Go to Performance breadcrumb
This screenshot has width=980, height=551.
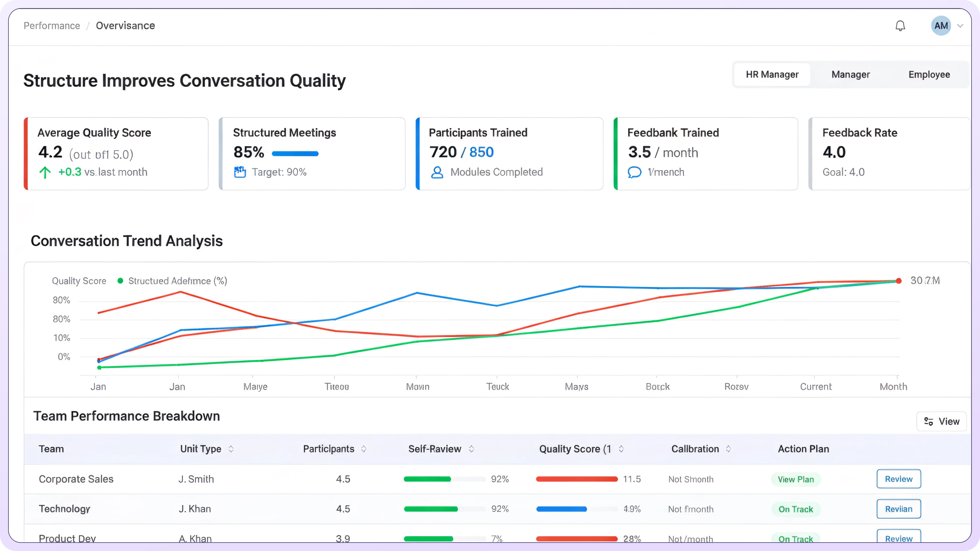tap(52, 26)
